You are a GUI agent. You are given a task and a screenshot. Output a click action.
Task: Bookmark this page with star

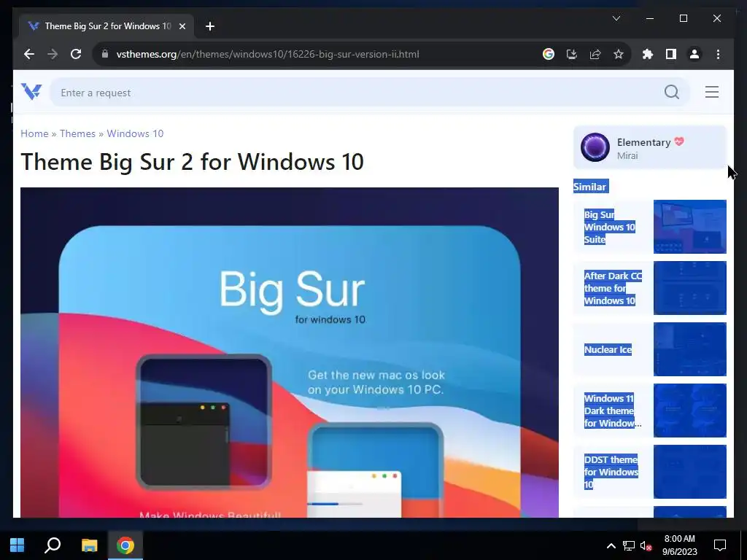619,54
